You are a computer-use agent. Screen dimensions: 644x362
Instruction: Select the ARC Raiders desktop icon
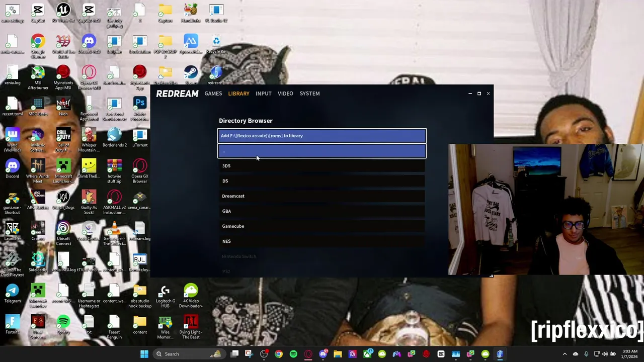[x=38, y=200]
